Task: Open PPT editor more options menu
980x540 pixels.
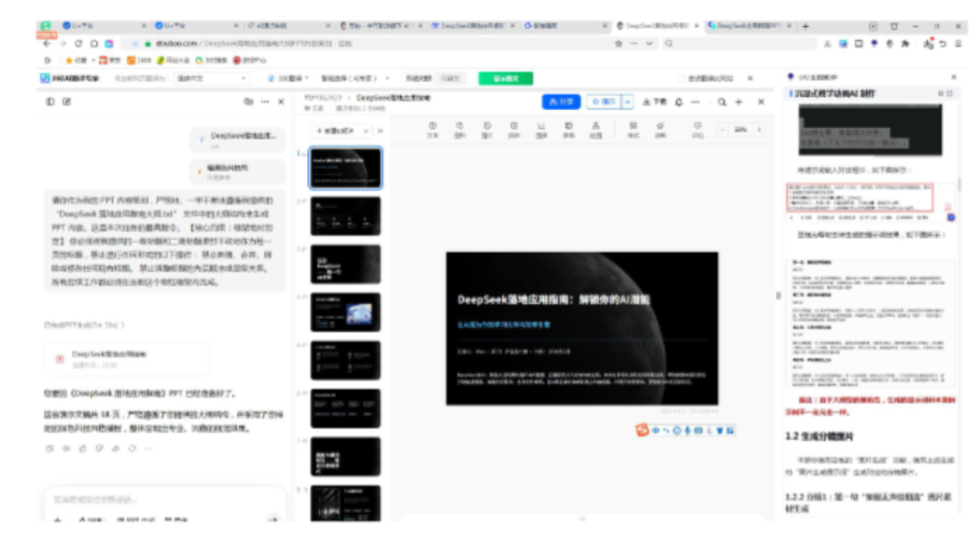Action: 695,102
